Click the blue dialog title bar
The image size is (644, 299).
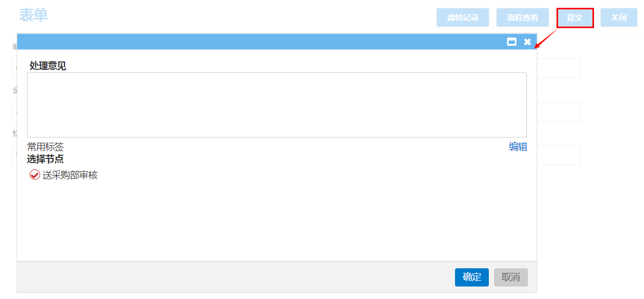click(x=260, y=42)
